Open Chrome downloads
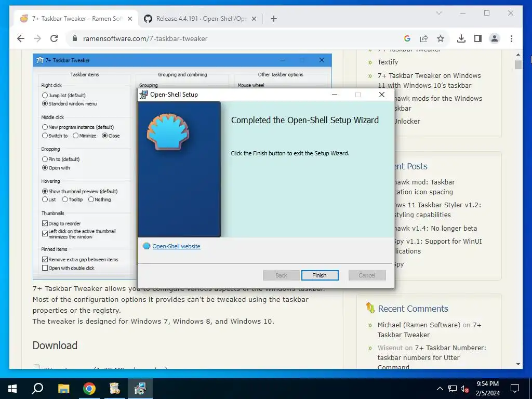The height and width of the screenshot is (399, 532). (461, 38)
